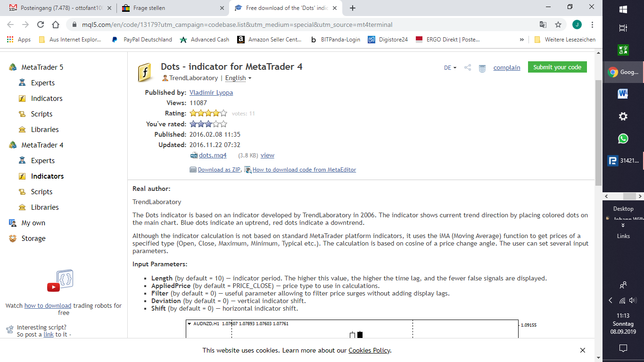This screenshot has height=362, width=644.
Task: Bookmark this page with the star
Action: 558,25
